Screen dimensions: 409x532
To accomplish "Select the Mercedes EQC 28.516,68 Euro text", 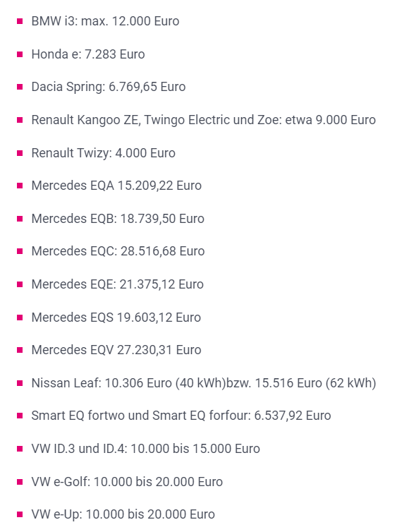I will click(x=118, y=251).
